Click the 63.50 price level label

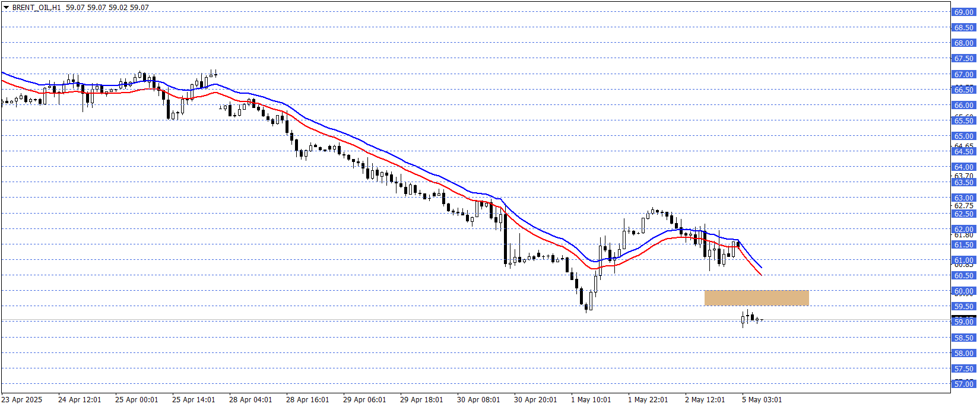tap(963, 182)
